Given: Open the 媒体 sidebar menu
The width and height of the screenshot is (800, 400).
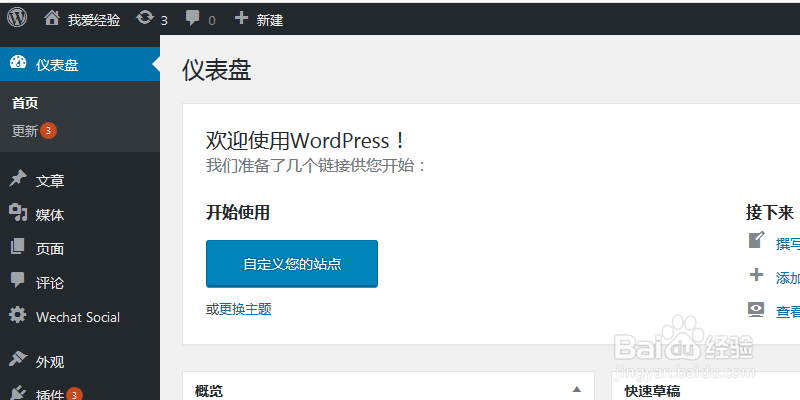Looking at the screenshot, I should [50, 215].
